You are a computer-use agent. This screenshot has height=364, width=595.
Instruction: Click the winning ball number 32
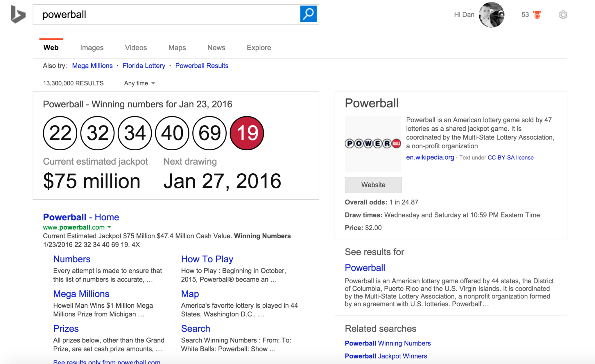(x=97, y=133)
